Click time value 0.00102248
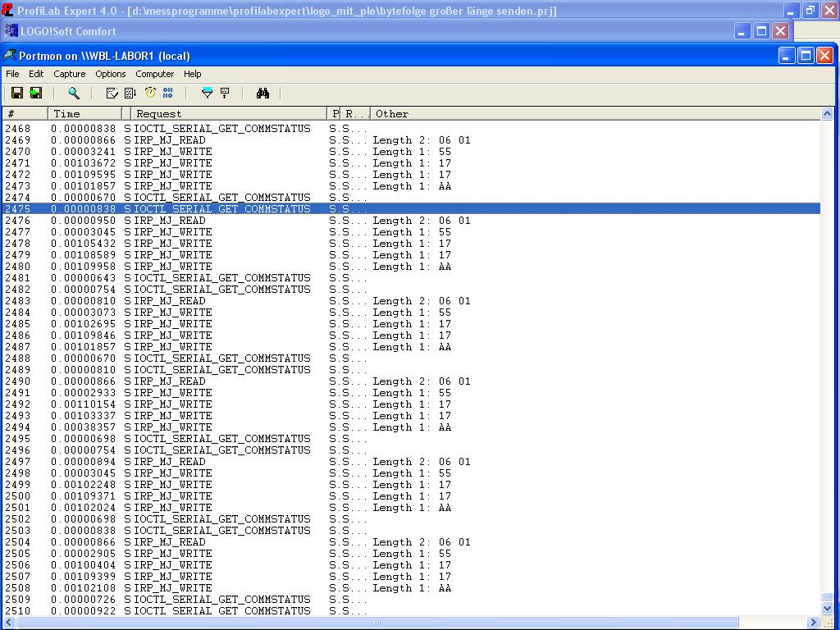 coord(83,484)
